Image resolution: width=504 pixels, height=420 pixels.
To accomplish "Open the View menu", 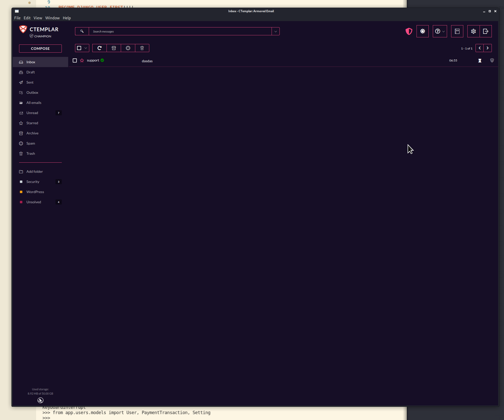I will (38, 18).
